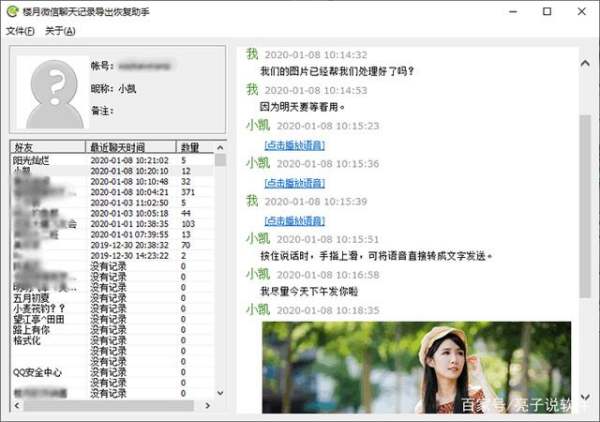600x422 pixels.
Task: Select the row dated 2020-01-08 10:10:48
Action: click(112, 182)
